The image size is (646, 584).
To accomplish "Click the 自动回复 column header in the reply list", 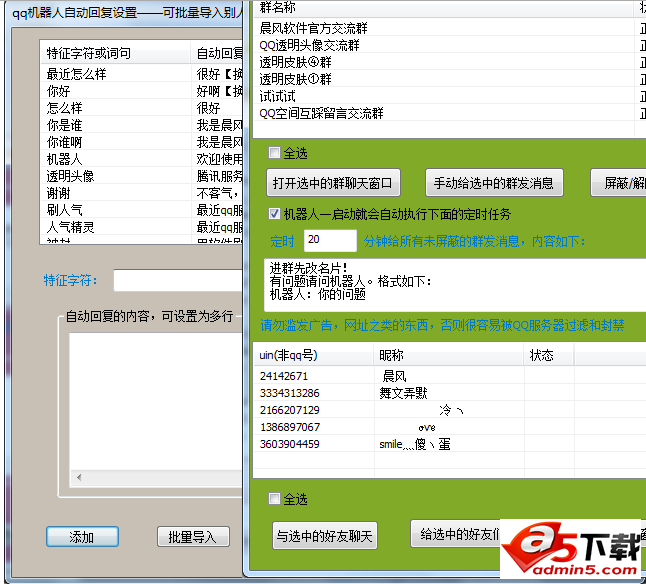I will point(217,53).
